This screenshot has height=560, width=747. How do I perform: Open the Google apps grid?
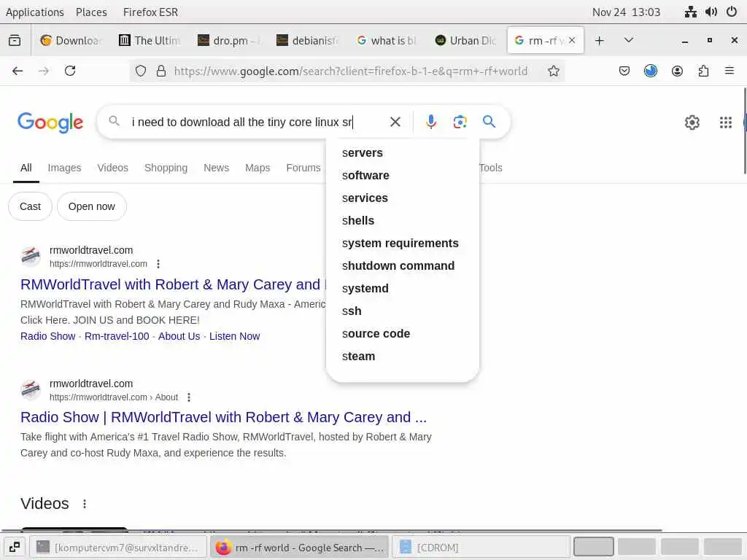pos(726,122)
